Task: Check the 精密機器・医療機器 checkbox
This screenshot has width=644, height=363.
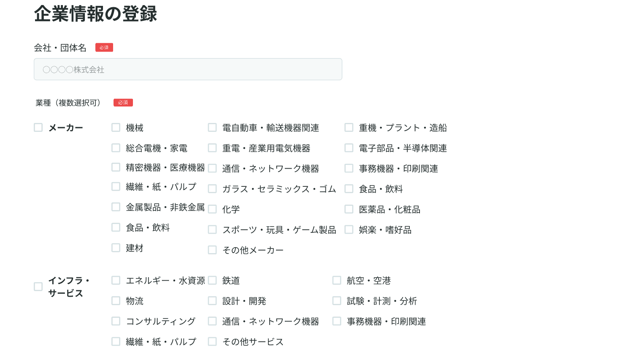Action: (116, 167)
